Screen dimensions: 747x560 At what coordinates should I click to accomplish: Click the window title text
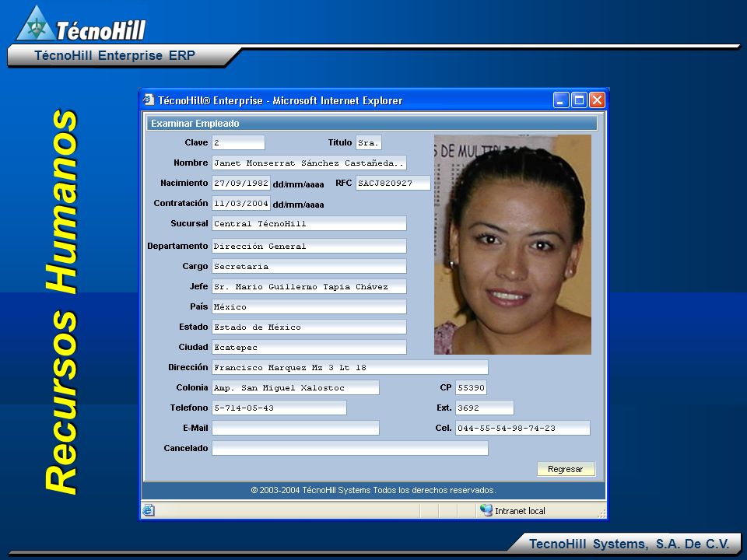[x=280, y=100]
